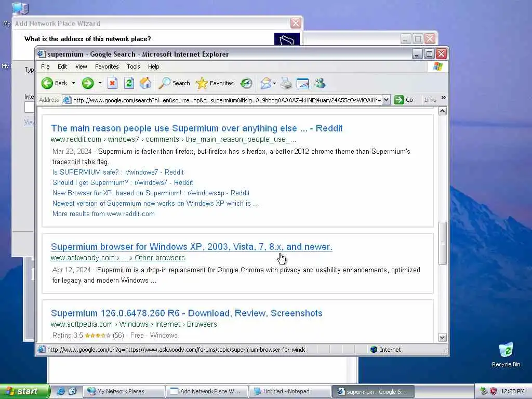Click the IE window resize grip corner

tap(445, 352)
